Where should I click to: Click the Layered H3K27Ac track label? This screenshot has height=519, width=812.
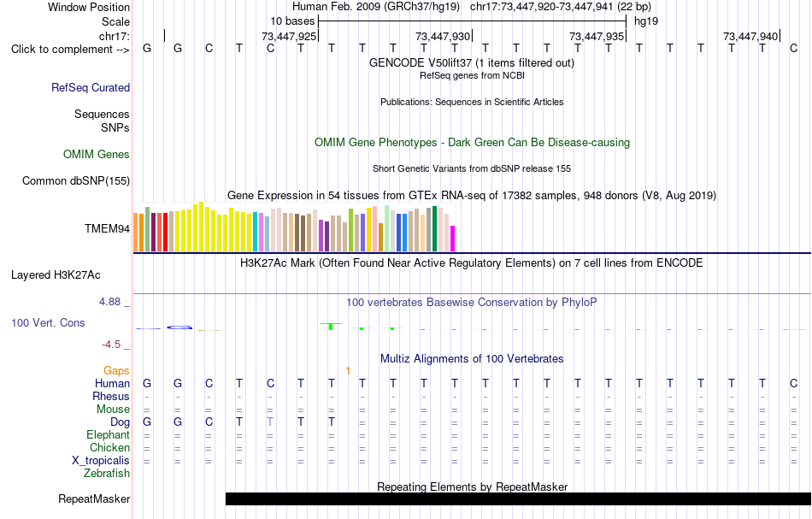pyautogui.click(x=56, y=275)
